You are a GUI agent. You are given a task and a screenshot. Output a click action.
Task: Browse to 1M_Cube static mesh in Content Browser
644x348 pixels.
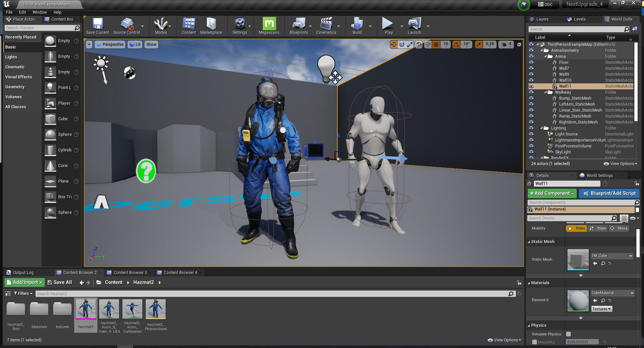click(x=603, y=263)
